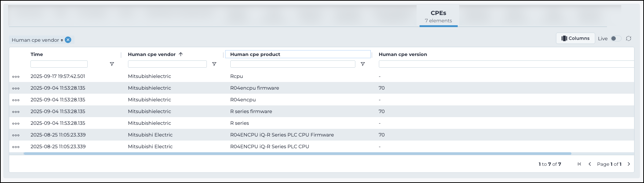Viewport: 644px width, 183px height.
Task: Sort by Human cpe vendor header
Action: 152,54
